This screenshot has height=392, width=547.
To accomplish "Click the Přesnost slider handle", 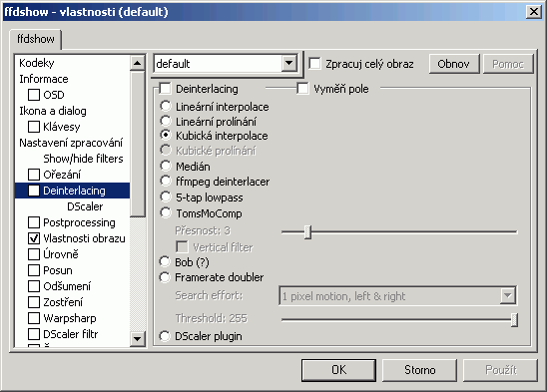I will tap(307, 232).
